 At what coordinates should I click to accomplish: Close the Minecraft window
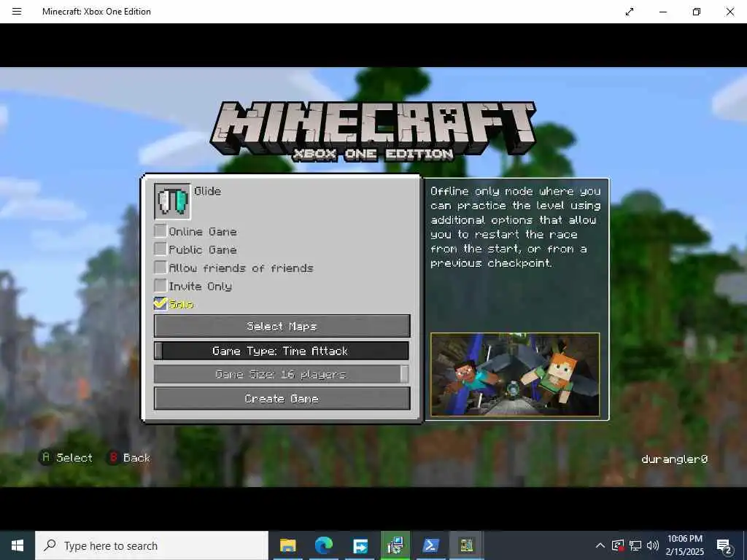tap(729, 12)
